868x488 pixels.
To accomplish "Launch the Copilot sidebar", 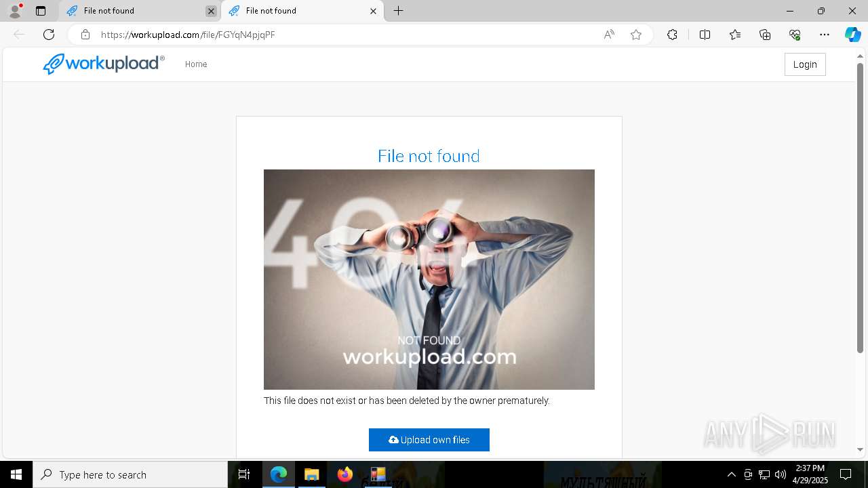I will tap(852, 35).
